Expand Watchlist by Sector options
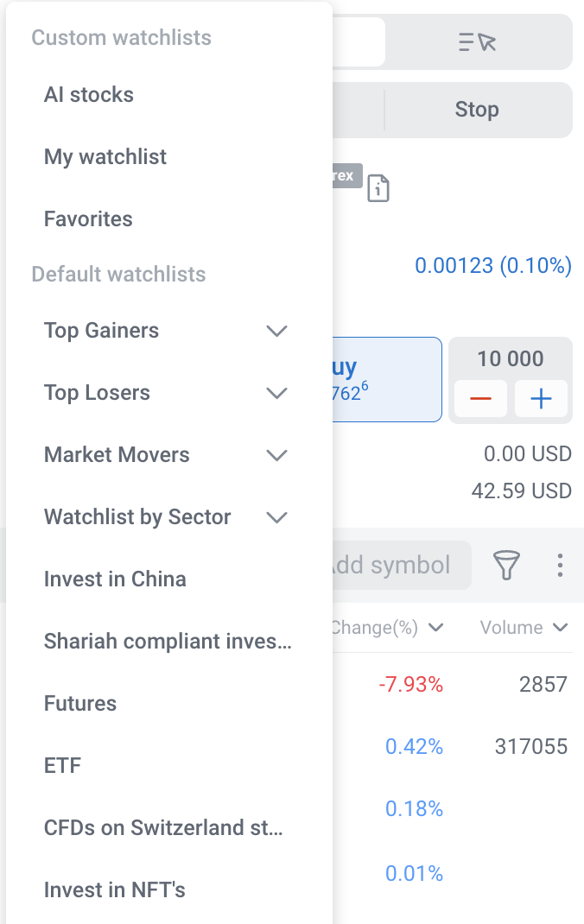This screenshot has height=924, width=584. 276,517
